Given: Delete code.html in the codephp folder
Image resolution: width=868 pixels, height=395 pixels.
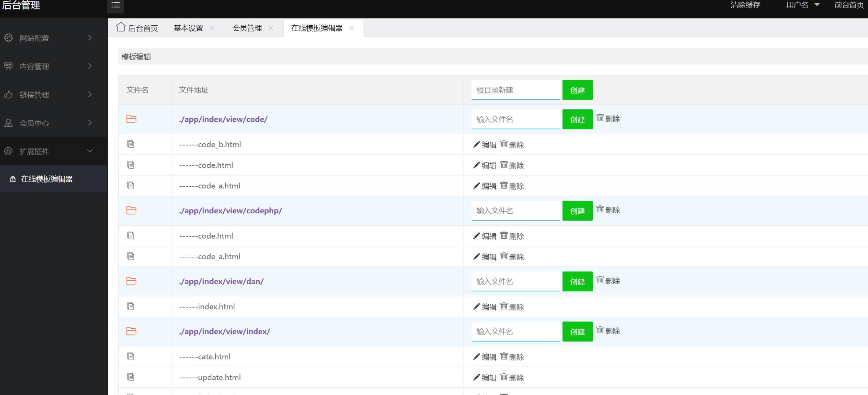Looking at the screenshot, I should coord(512,236).
